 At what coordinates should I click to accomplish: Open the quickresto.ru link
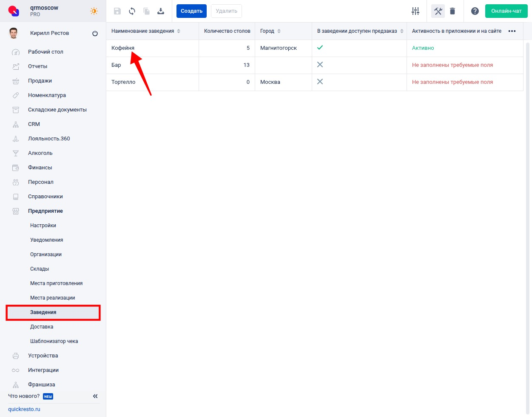(x=24, y=409)
